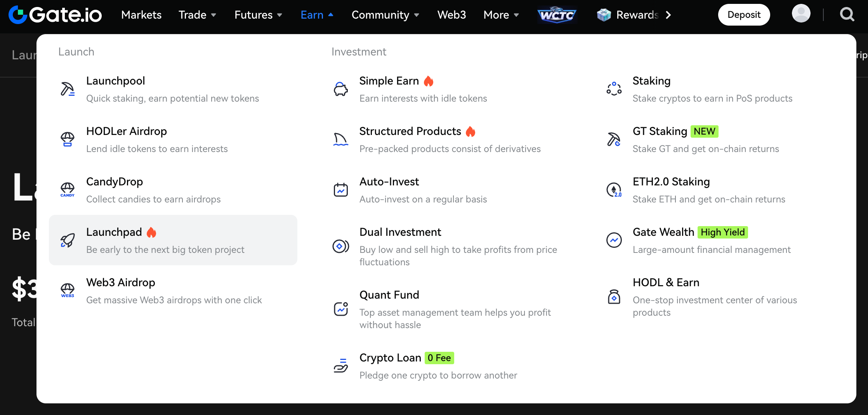868x415 pixels.
Task: Open the Markets page
Action: pos(141,15)
